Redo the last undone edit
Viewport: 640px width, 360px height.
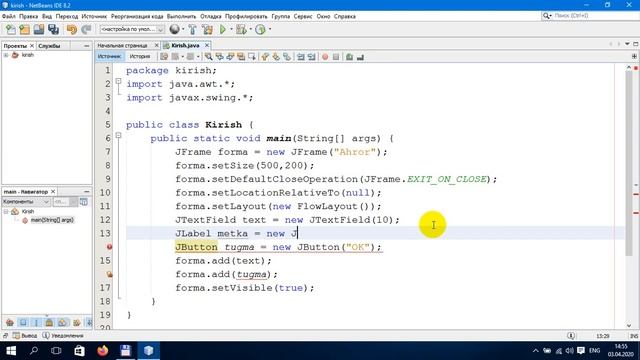86,29
